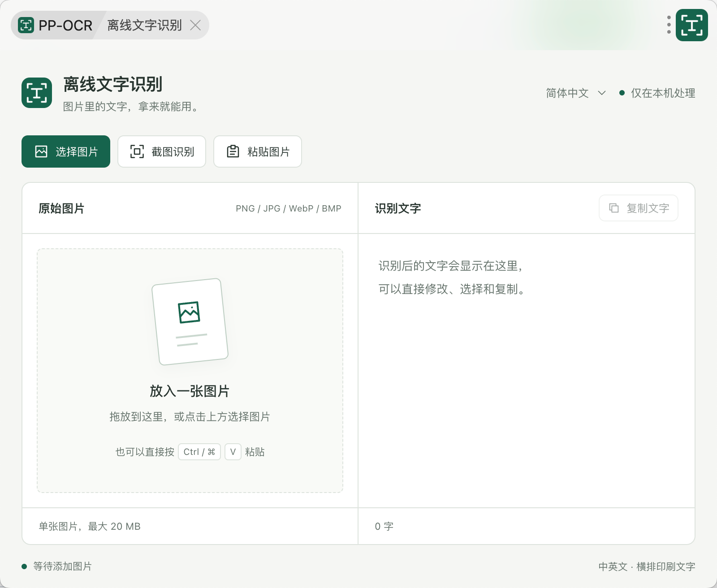Image resolution: width=717 pixels, height=588 pixels.
Task: Click the 拖放到这里，或点击上方选择图片 hint text
Action: (x=190, y=417)
